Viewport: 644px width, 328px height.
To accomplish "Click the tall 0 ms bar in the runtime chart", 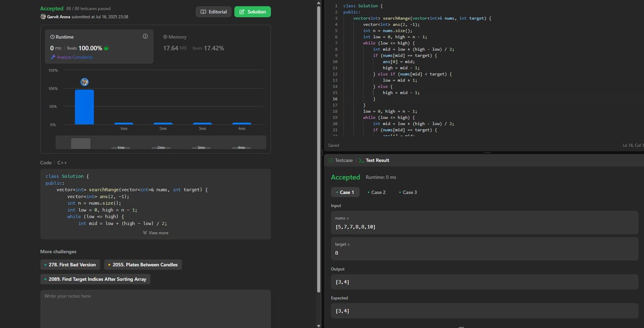I will (84, 107).
